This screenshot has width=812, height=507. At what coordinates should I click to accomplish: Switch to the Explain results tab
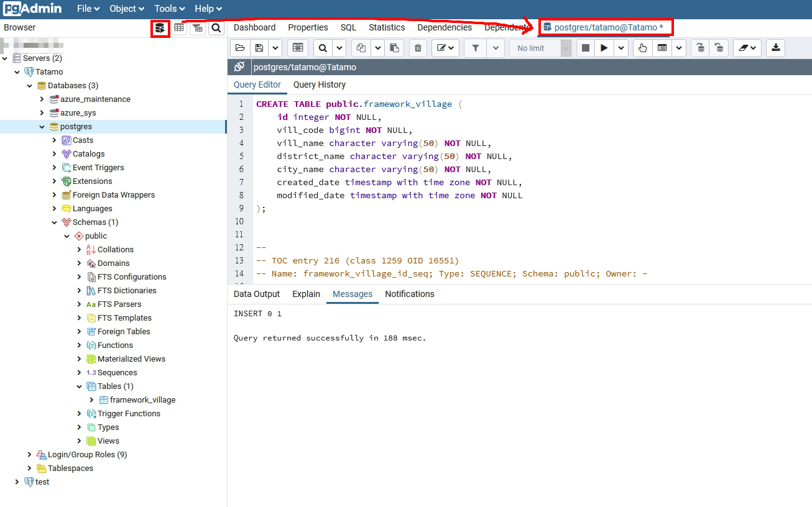click(x=306, y=294)
